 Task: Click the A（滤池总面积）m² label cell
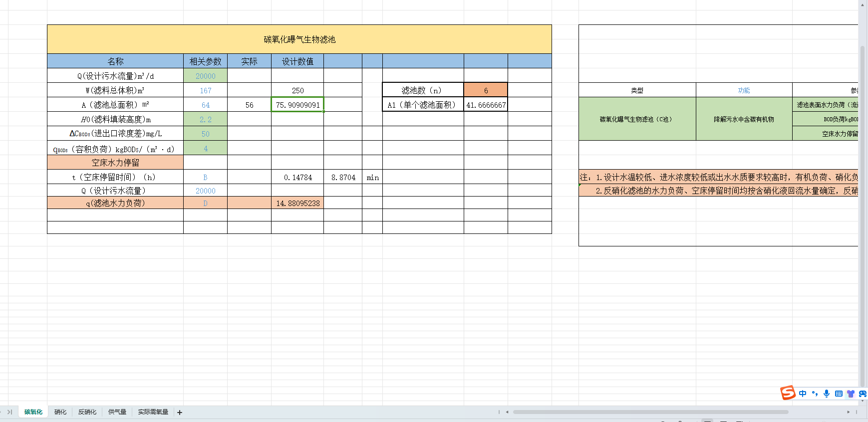coord(115,105)
